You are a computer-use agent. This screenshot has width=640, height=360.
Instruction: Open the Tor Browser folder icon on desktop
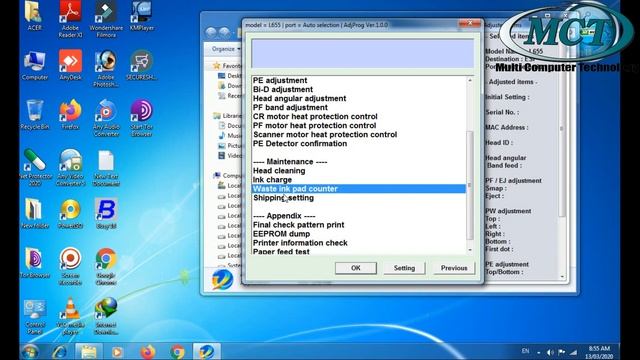click(x=35, y=263)
